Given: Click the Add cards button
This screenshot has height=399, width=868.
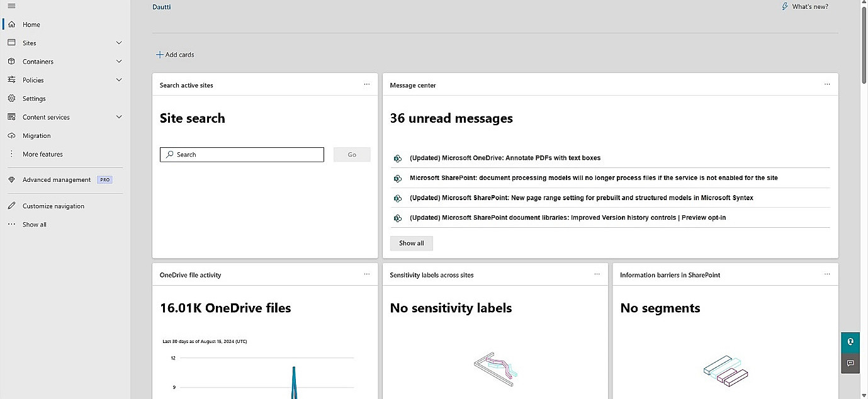Looking at the screenshot, I should tap(175, 55).
